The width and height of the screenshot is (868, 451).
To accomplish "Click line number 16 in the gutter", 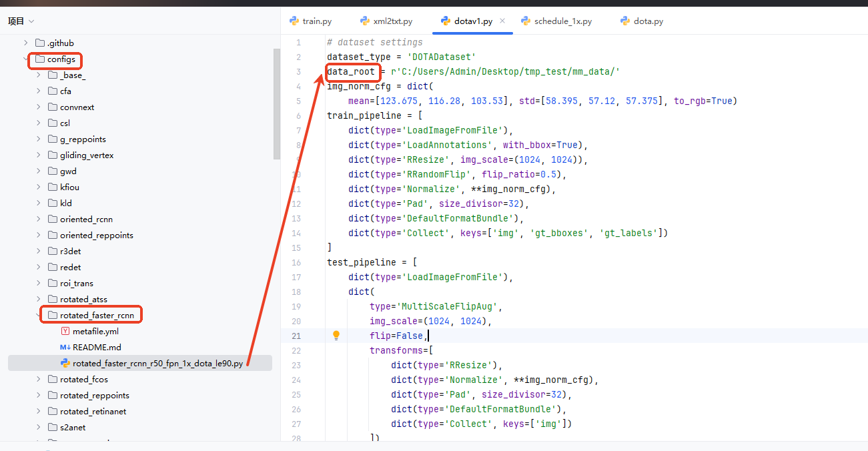I will pyautogui.click(x=296, y=262).
